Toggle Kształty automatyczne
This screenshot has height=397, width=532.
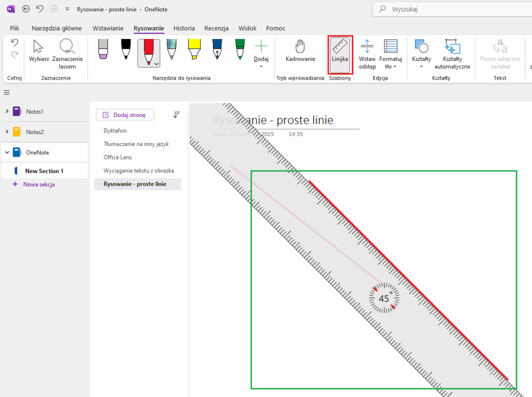point(452,54)
